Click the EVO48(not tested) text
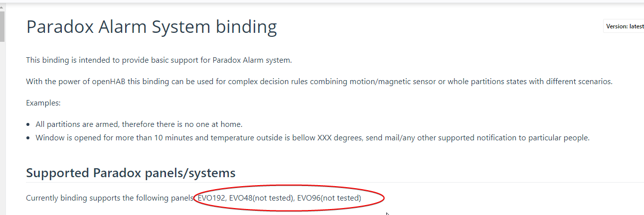 (x=261, y=198)
